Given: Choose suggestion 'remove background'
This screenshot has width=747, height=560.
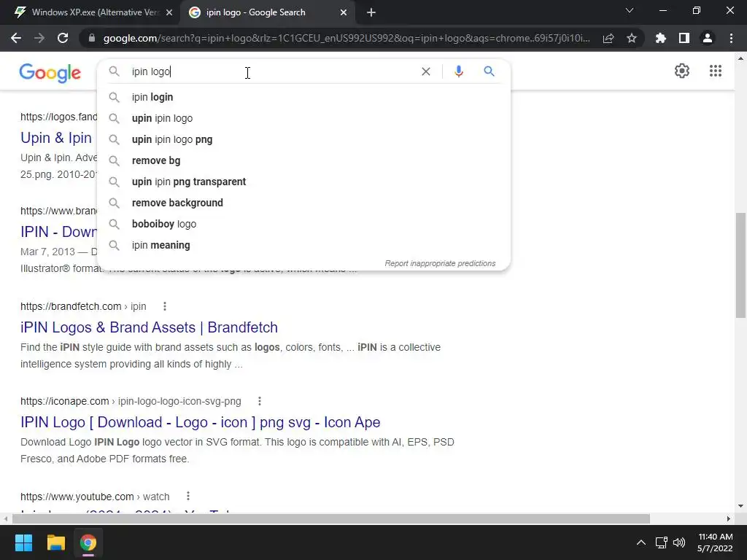Looking at the screenshot, I should pos(303,203).
